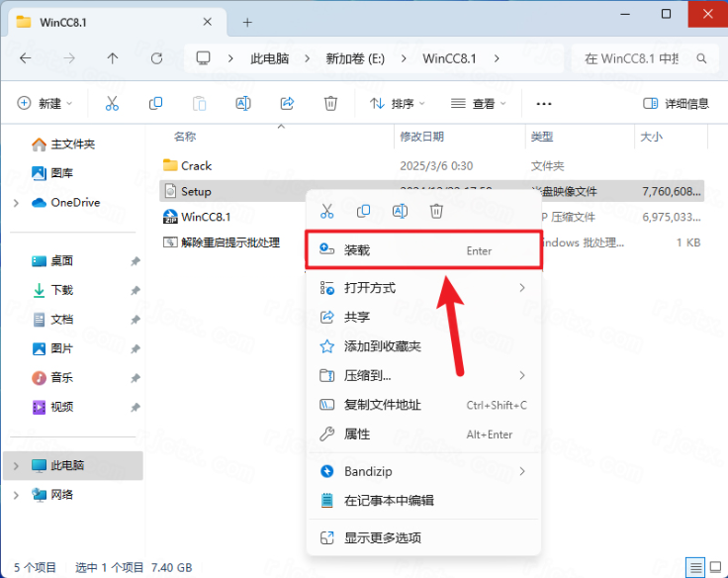Open 属性 from the context menu
The height and width of the screenshot is (578, 728).
(423, 433)
